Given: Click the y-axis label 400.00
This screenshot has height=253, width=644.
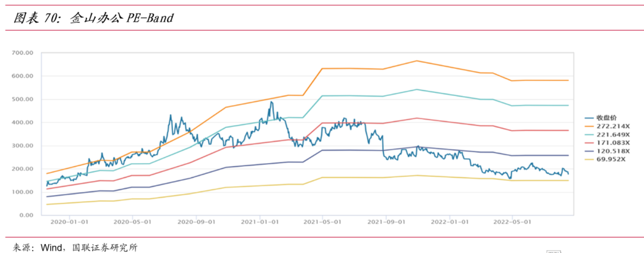Looking at the screenshot, I should [x=23, y=123].
